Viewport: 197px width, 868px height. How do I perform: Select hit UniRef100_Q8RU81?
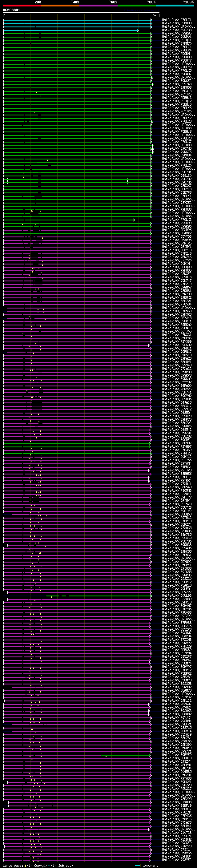[177, 291]
